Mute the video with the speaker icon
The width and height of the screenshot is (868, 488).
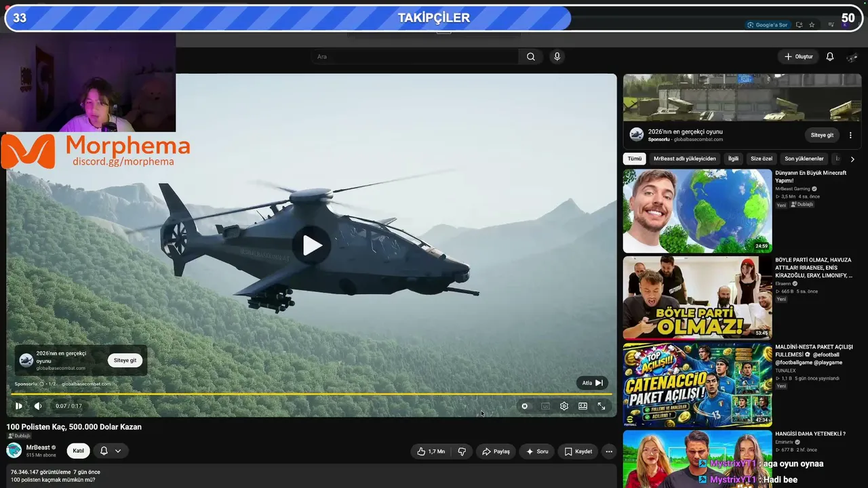[38, 406]
